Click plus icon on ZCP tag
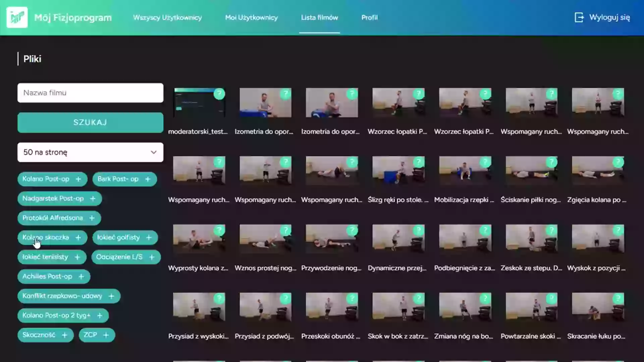644x362 pixels. click(x=106, y=335)
